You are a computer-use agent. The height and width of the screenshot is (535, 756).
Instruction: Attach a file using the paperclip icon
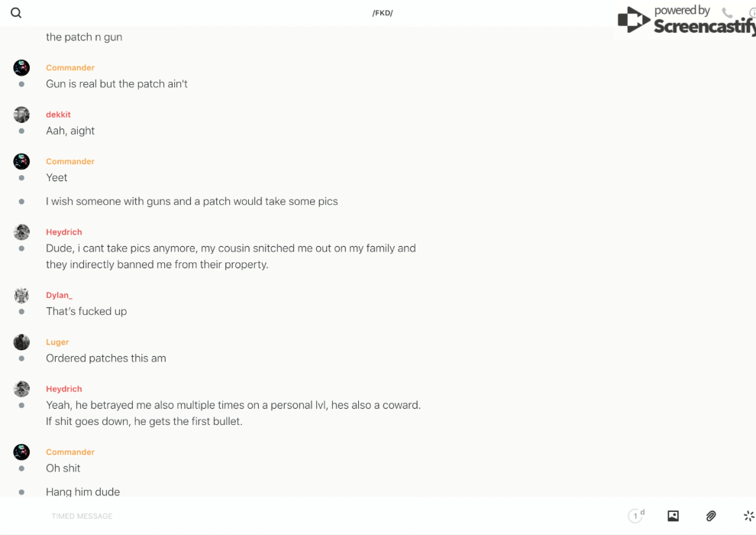pos(711,516)
